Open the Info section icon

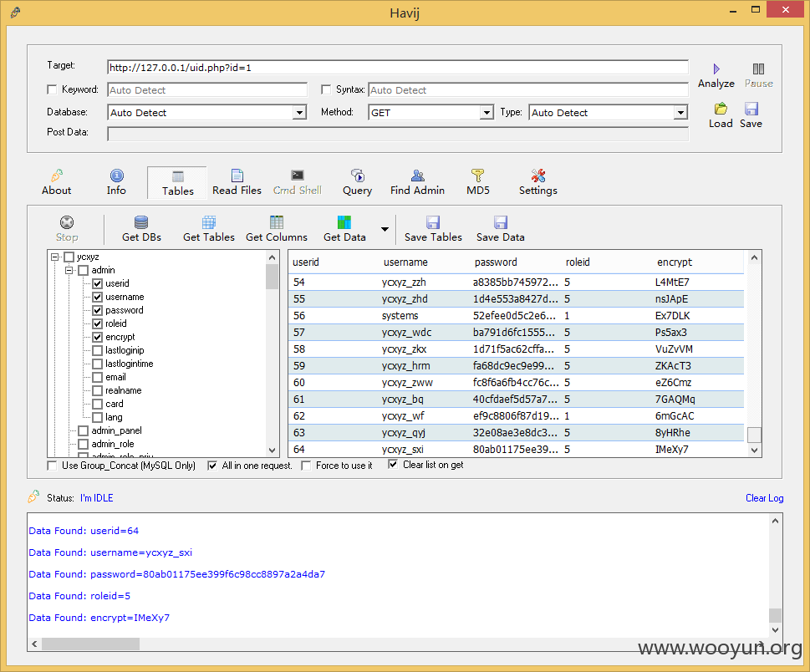click(x=117, y=176)
